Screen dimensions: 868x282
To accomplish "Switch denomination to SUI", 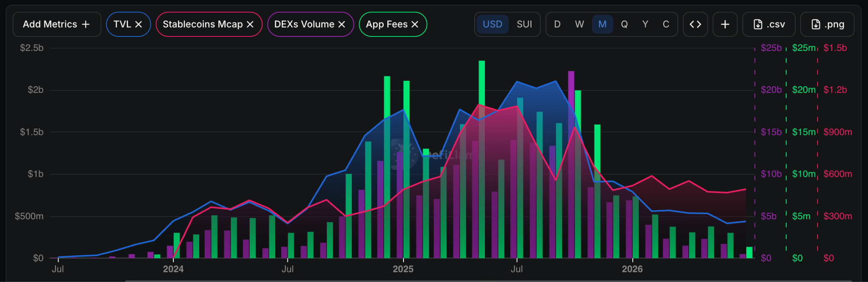I will (524, 25).
